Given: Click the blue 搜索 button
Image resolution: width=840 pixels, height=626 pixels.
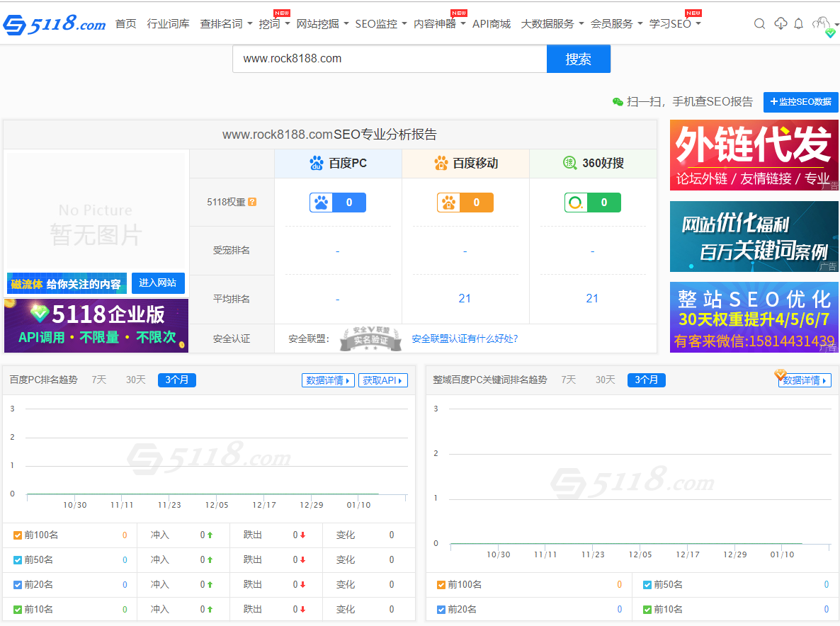Looking at the screenshot, I should 579,59.
